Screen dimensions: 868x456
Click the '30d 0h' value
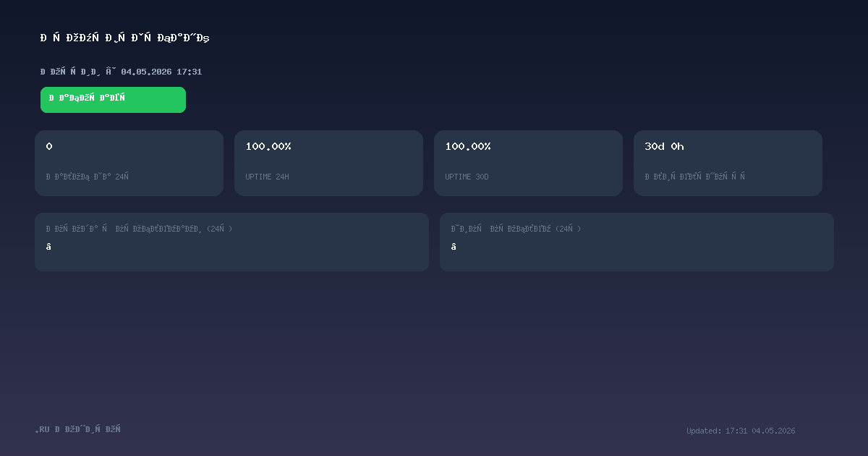pyautogui.click(x=664, y=146)
